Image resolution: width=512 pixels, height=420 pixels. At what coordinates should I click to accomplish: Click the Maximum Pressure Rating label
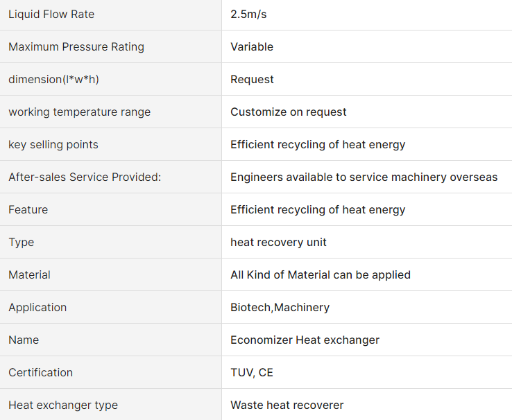tap(76, 47)
